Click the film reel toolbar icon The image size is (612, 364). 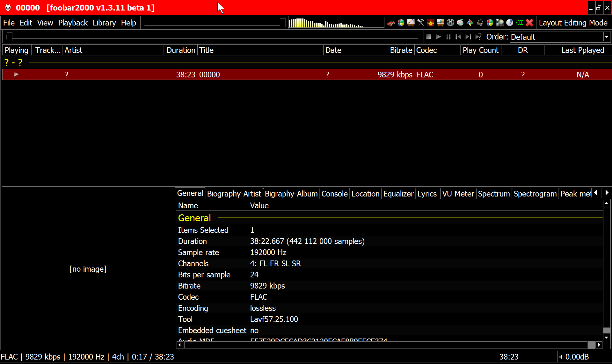pos(450,23)
